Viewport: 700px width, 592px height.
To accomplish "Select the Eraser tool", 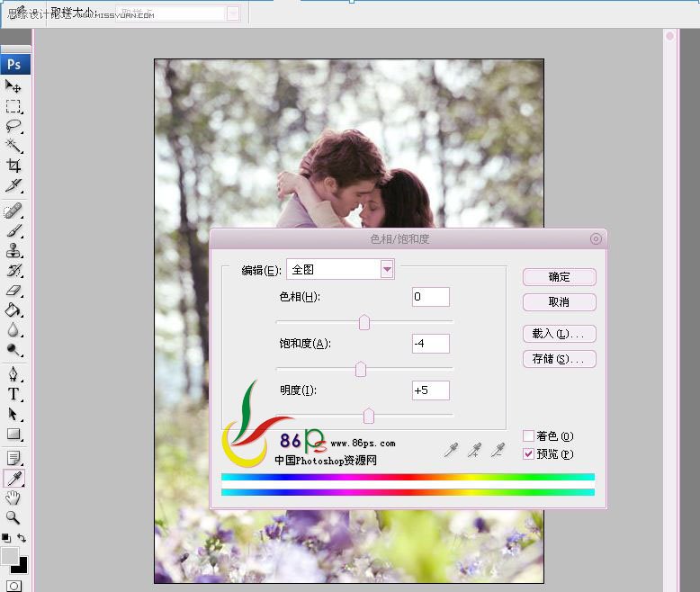I will tap(13, 291).
